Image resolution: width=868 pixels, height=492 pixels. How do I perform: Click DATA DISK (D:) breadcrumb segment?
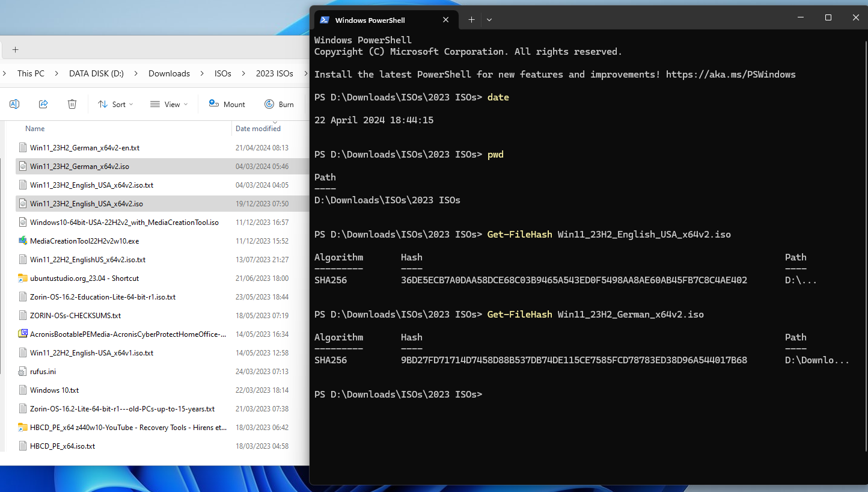(x=96, y=73)
